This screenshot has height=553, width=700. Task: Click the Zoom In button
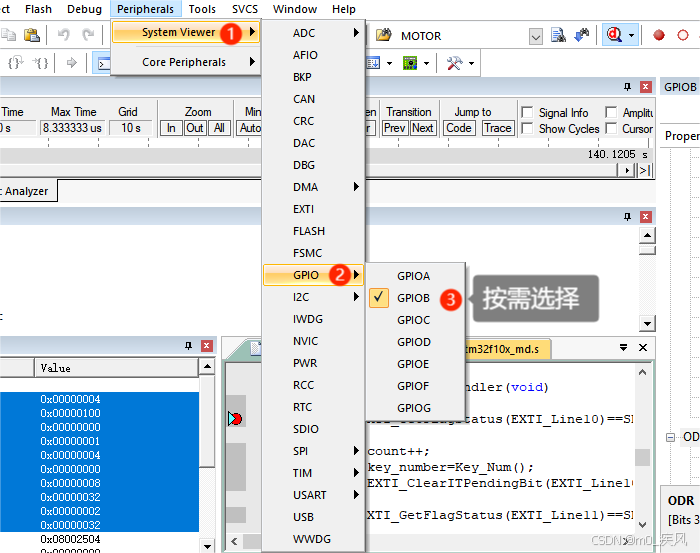pyautogui.click(x=171, y=128)
